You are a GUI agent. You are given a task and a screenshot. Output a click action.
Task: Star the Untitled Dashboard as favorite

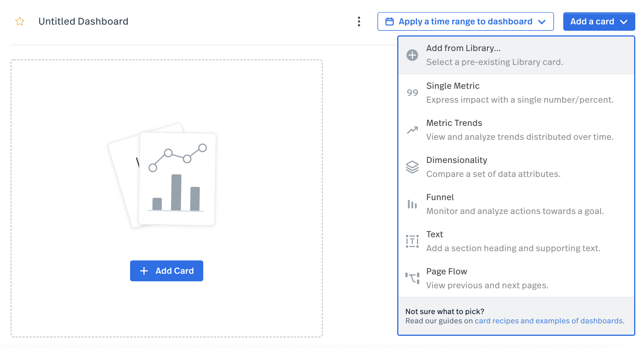pyautogui.click(x=20, y=21)
